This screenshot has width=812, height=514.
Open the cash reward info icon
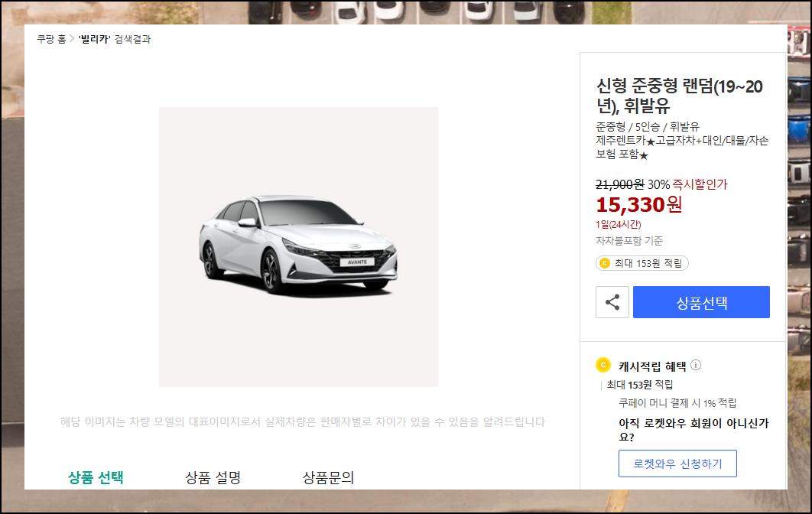[x=696, y=366]
